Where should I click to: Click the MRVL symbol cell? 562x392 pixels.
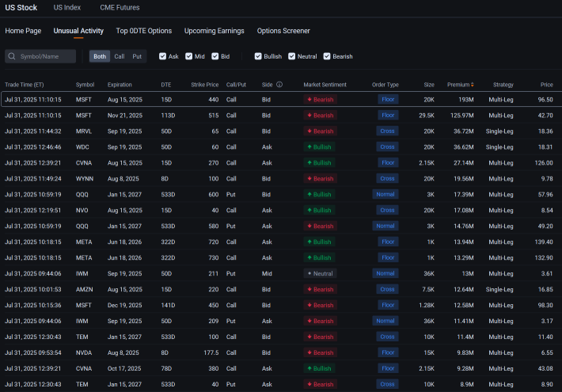coord(84,131)
